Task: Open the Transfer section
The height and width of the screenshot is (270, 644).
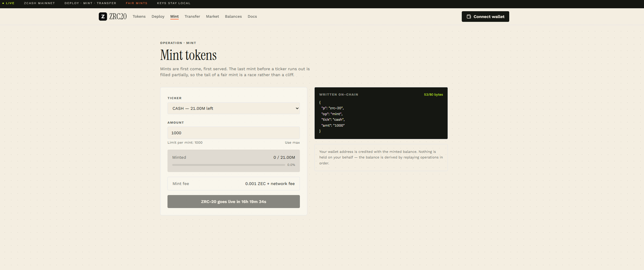Action: click(192, 17)
